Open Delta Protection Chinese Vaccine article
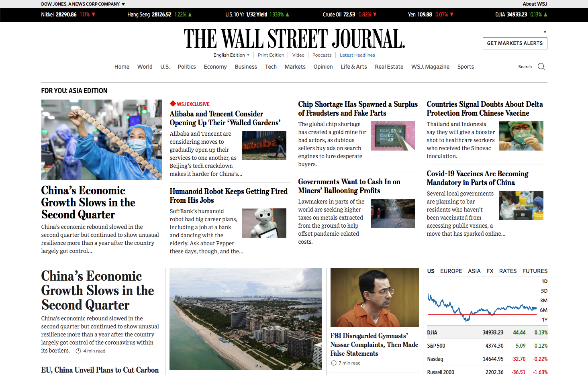This screenshot has height=375, width=588. 485,108
